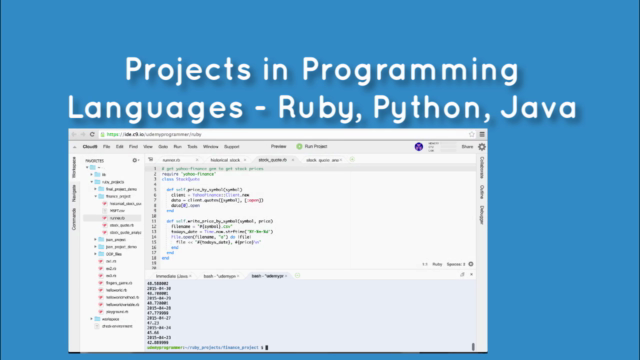Viewport: 640px width, 360px height.
Task: Open the Run menu
Action: pos(178,147)
